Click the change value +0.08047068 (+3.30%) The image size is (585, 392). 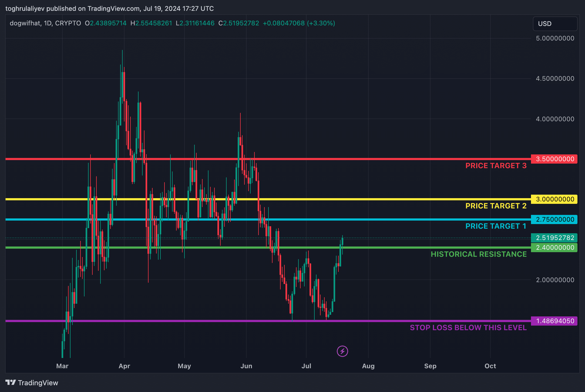(x=299, y=23)
